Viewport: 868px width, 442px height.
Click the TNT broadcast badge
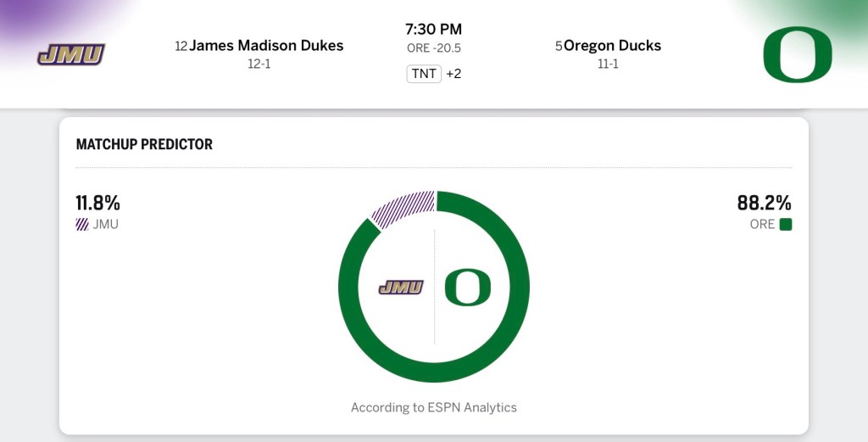(424, 74)
